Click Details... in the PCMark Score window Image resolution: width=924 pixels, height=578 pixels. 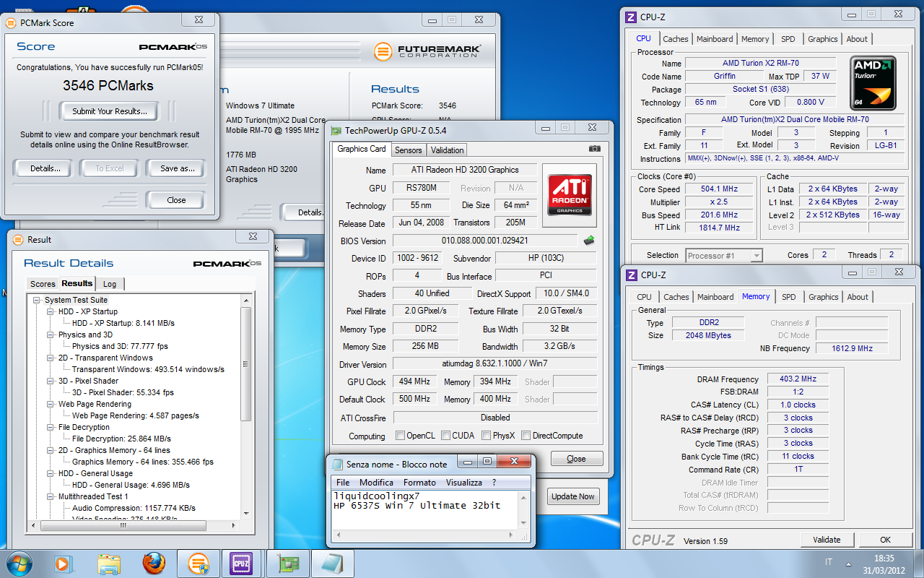(45, 168)
